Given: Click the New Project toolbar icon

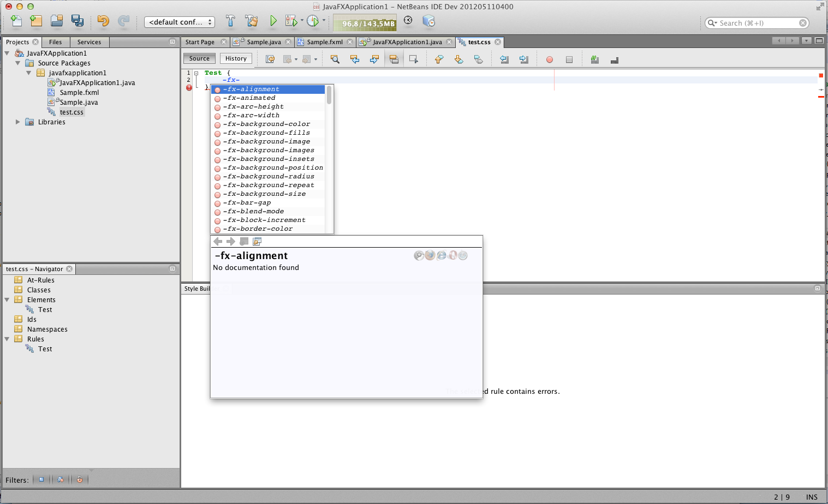Looking at the screenshot, I should pos(36,21).
